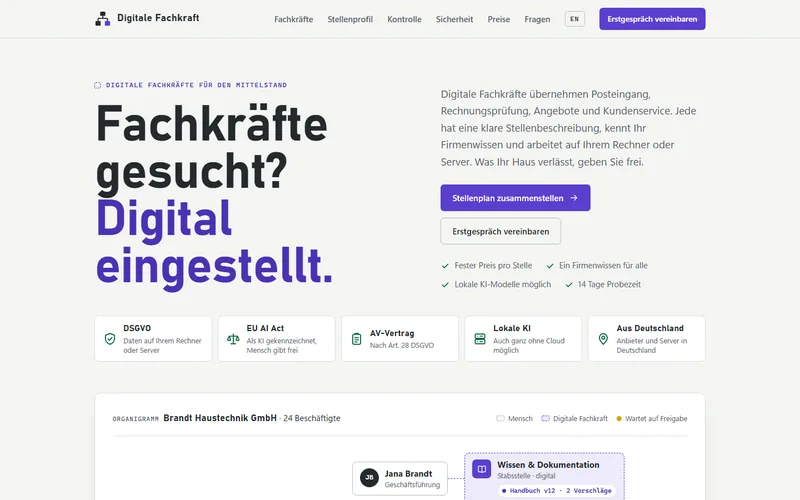Click the EU AI Act scales icon
800x500 pixels.
tap(233, 339)
